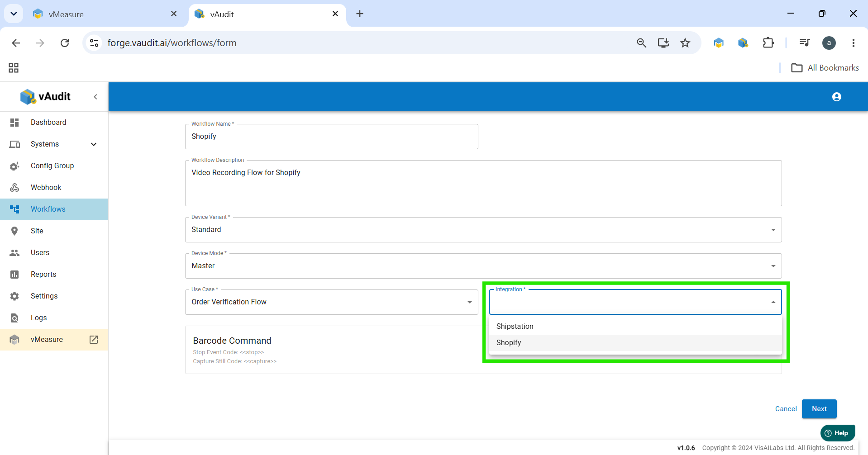Click the vMeasure cube icon in sidebar

(14, 340)
